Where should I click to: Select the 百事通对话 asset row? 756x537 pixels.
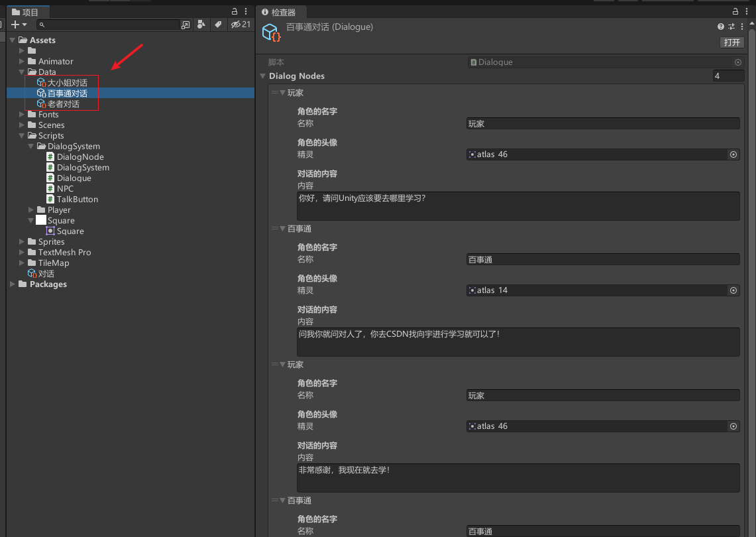131,93
